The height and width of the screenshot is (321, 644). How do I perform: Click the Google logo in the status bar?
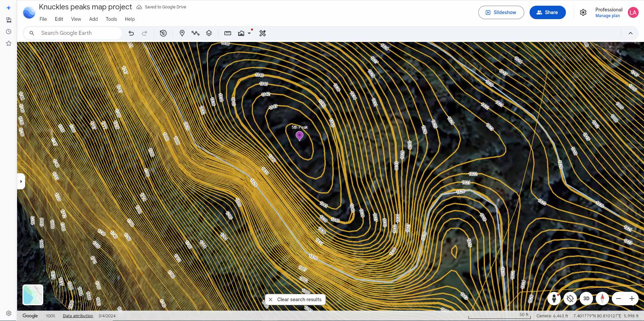coord(30,316)
